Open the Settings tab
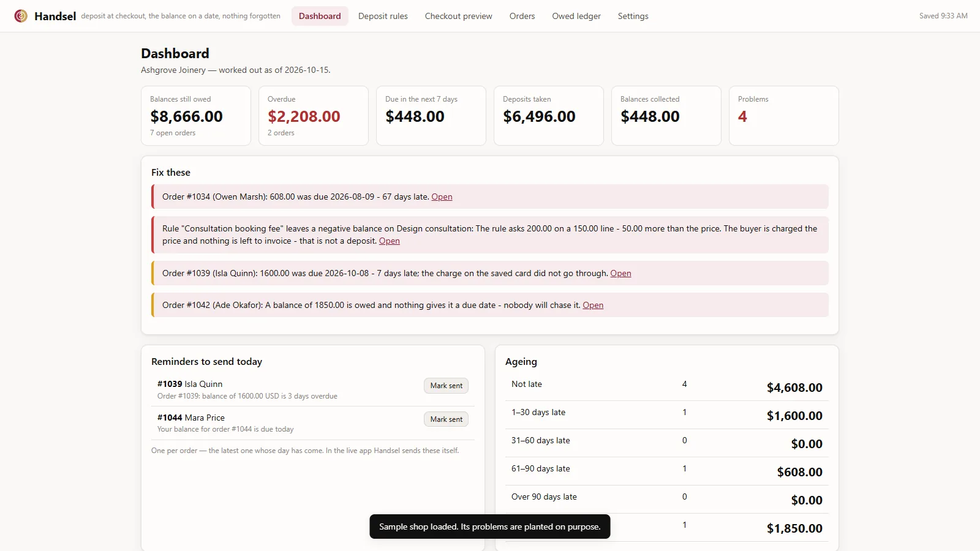The height and width of the screenshot is (551, 980). (633, 16)
